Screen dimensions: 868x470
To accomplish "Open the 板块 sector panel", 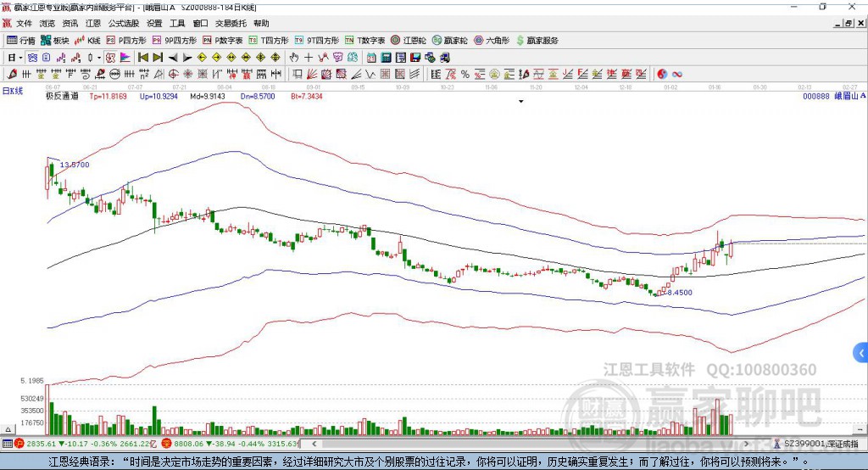I will click(x=54, y=41).
